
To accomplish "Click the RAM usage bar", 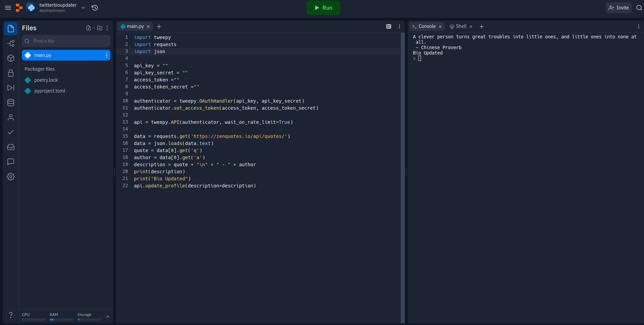I will click(61, 320).
